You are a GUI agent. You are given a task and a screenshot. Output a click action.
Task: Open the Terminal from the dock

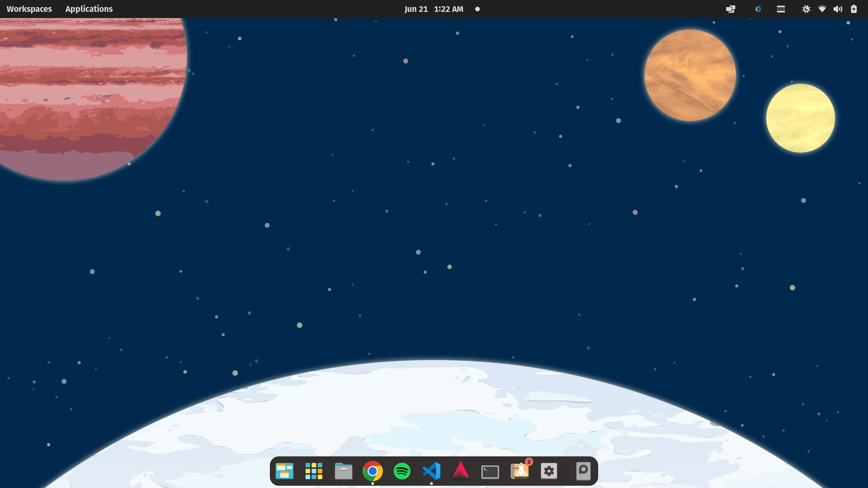click(490, 472)
